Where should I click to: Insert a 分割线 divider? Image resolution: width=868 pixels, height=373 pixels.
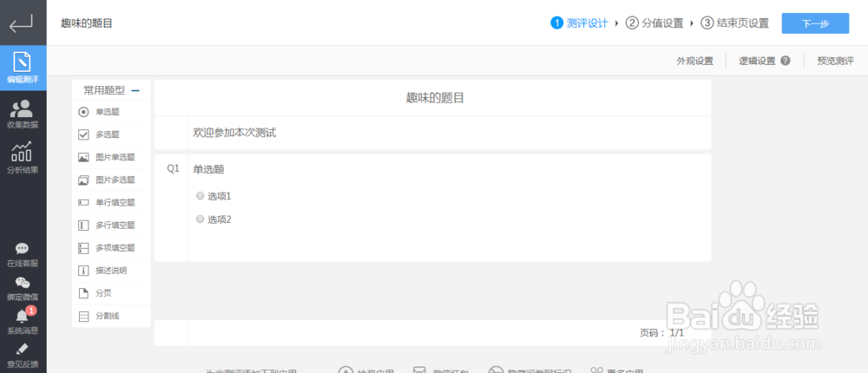pyautogui.click(x=111, y=316)
